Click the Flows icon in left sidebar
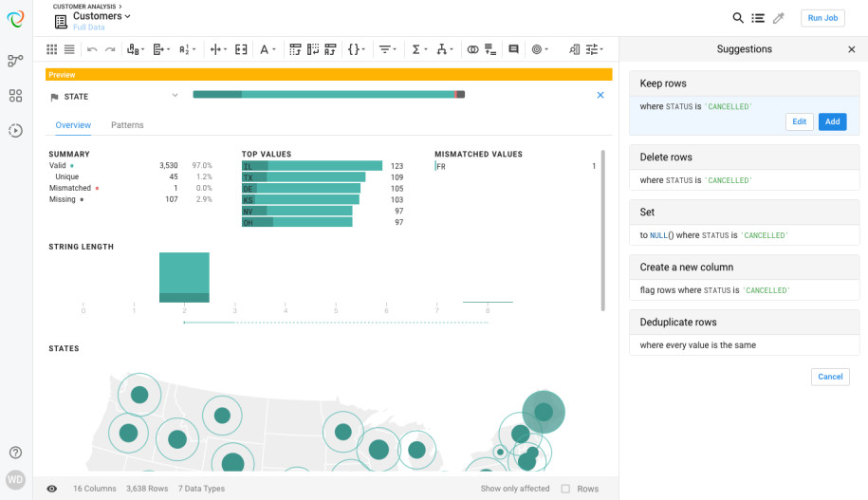This screenshot has width=868, height=500. pos(15,61)
